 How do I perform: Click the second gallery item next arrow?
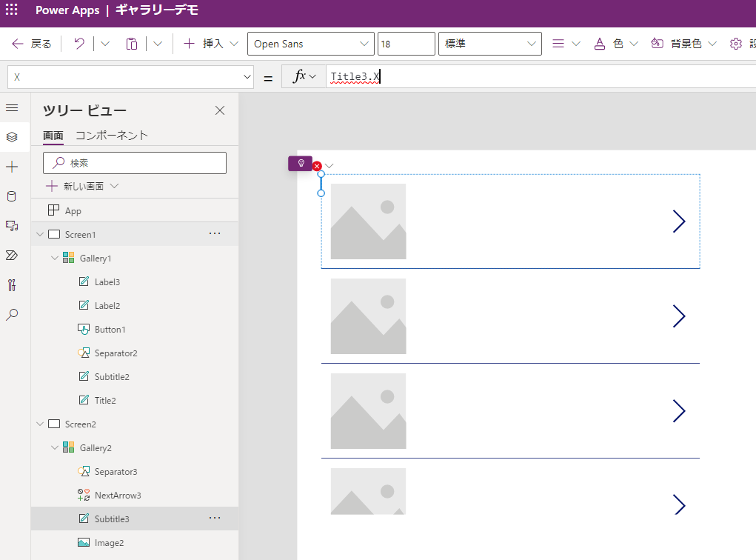(x=679, y=316)
